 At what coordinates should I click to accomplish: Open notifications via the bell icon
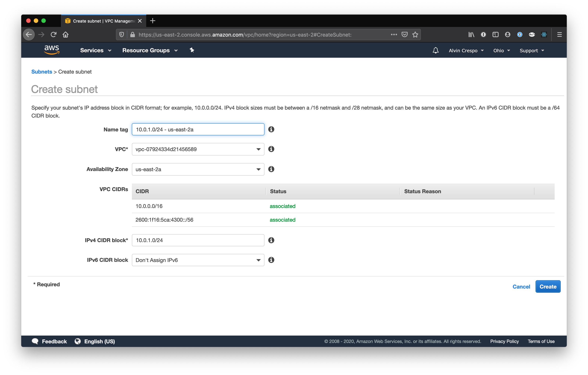(436, 50)
